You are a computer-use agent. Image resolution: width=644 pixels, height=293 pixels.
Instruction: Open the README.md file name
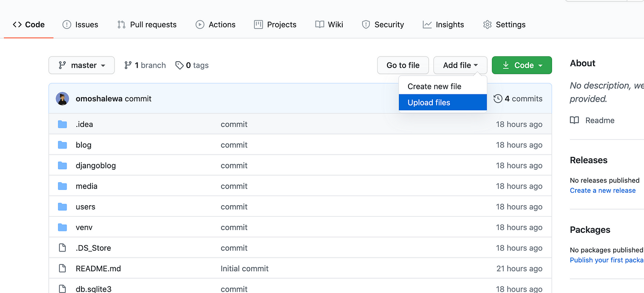coord(98,269)
